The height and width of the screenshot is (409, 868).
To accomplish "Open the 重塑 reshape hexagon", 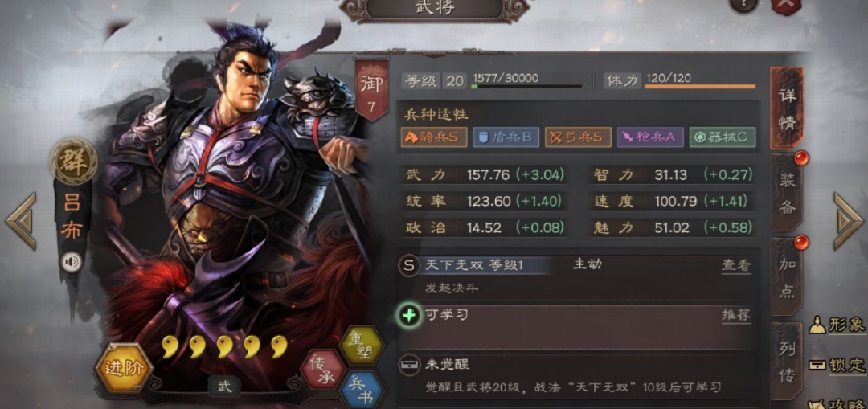I will [x=362, y=346].
